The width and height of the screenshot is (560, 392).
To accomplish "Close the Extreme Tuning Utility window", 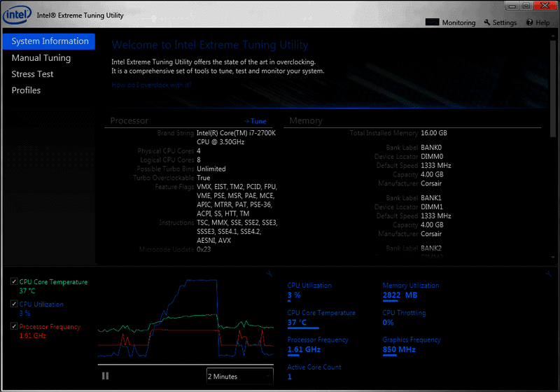I will [545, 6].
